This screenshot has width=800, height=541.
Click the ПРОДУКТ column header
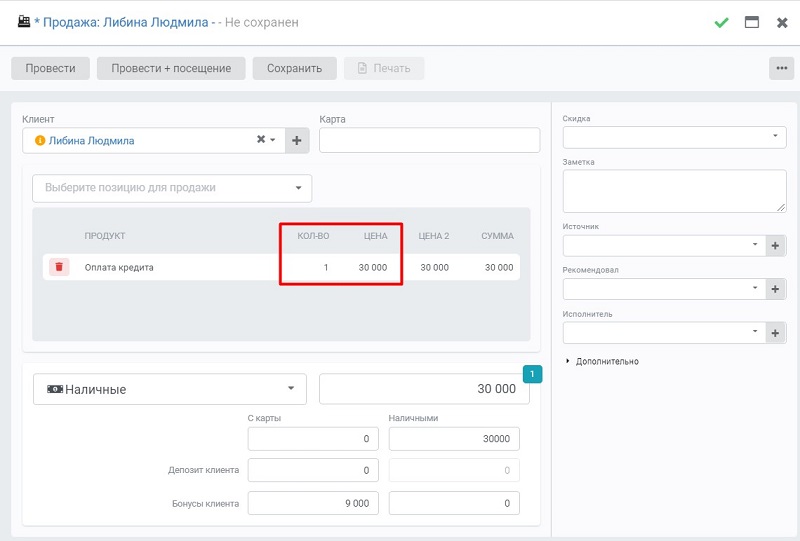pyautogui.click(x=105, y=236)
